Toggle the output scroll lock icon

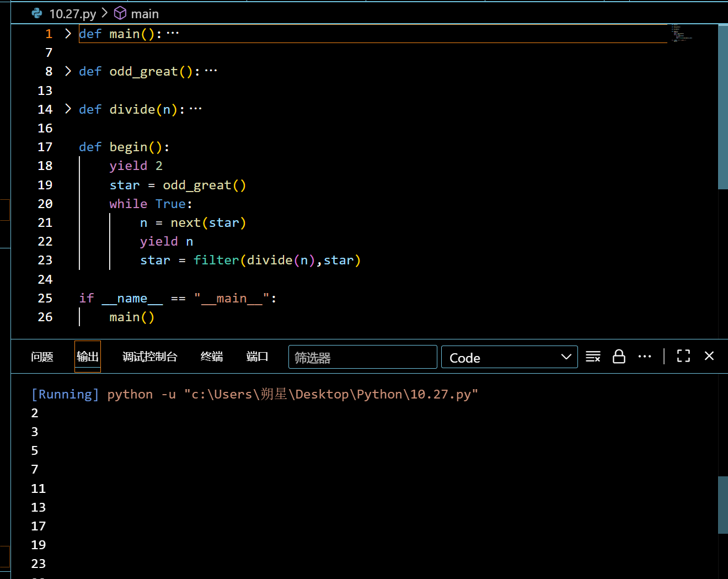click(x=619, y=357)
